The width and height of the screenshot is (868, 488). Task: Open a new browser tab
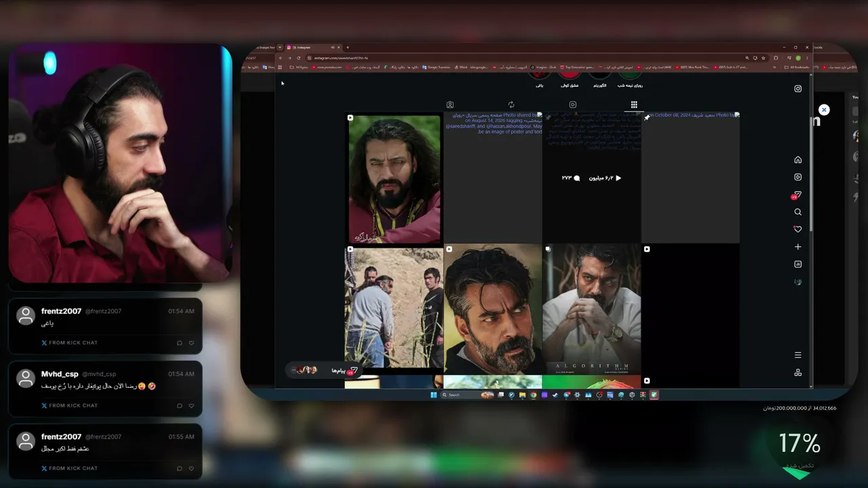(347, 47)
